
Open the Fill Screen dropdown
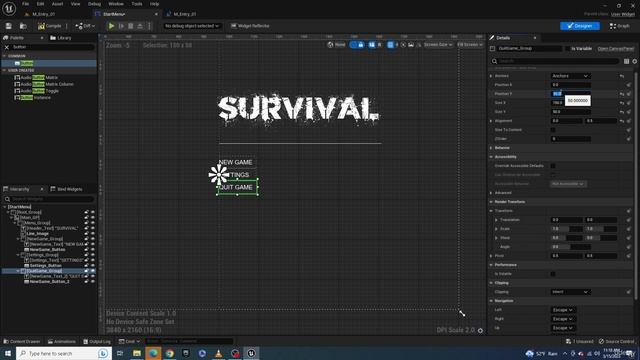[470, 44]
